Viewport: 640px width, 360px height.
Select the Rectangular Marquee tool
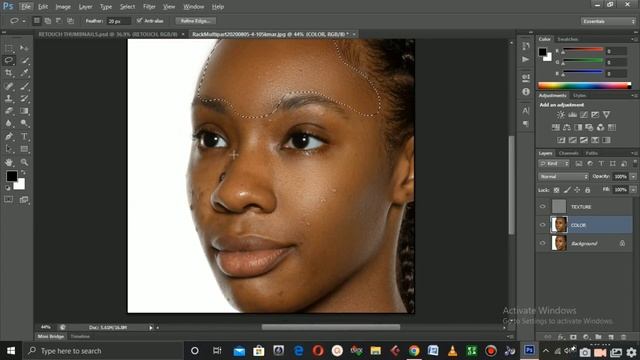pyautogui.click(x=9, y=48)
